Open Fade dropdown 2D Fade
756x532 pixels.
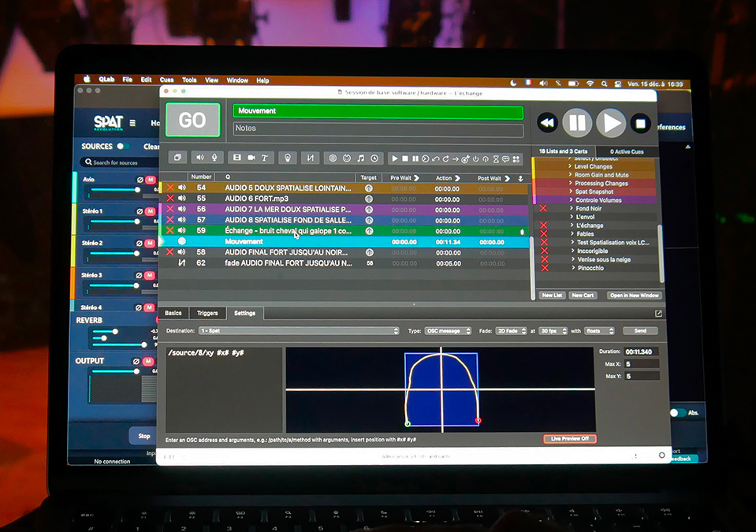[511, 331]
